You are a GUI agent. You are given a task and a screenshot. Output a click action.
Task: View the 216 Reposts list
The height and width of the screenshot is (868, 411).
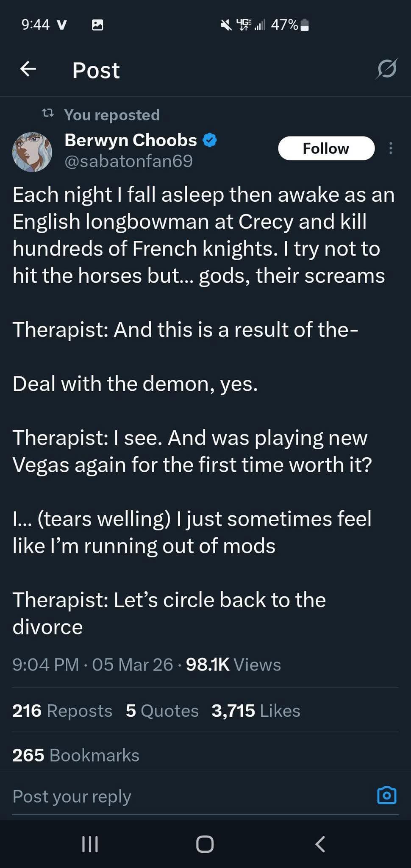(62, 711)
